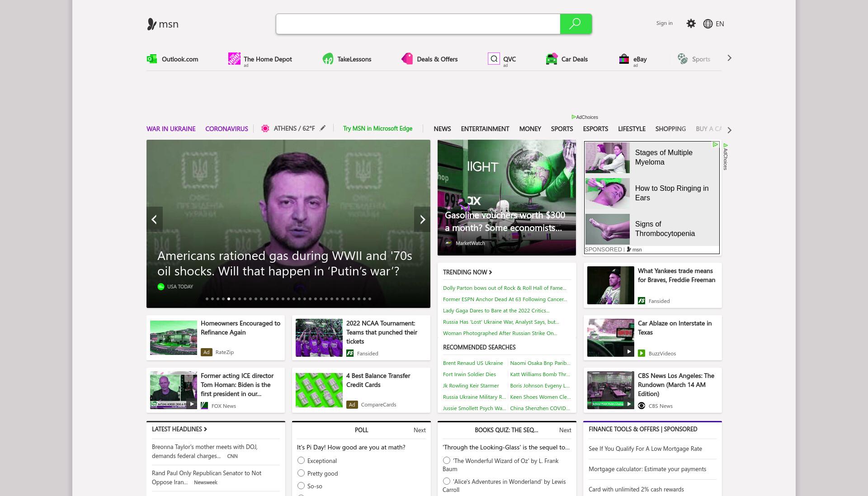The image size is (868, 496).
Task: Click inside the web search box
Action: [418, 24]
